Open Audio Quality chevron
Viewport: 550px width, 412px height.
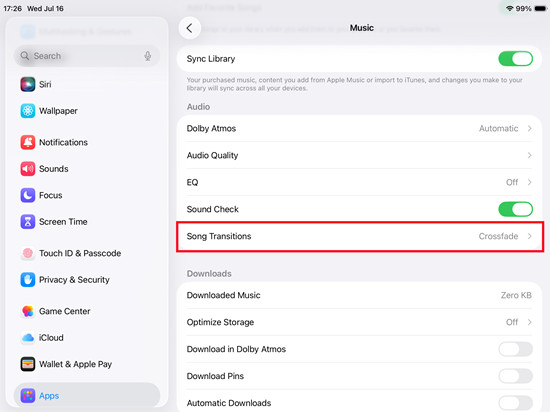[530, 155]
